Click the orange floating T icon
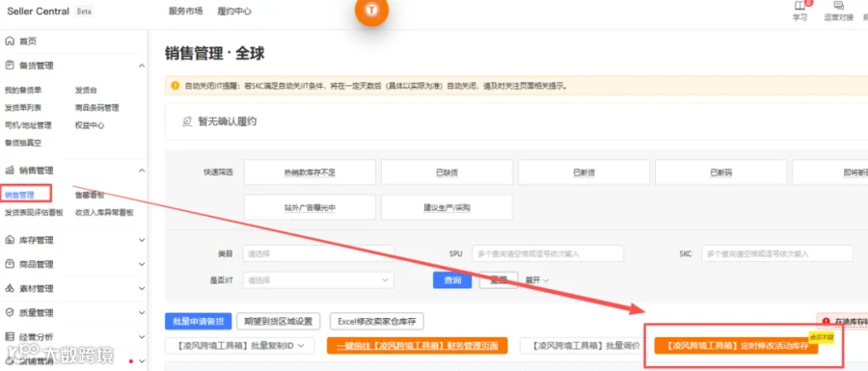The width and height of the screenshot is (868, 371). click(372, 10)
